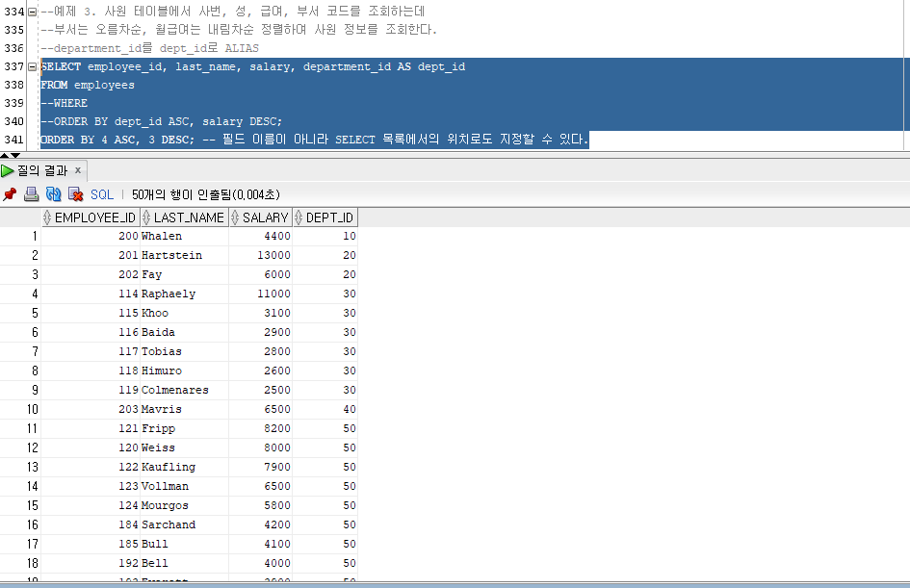The image size is (910, 588).
Task: Click the 50개의 행이 인출됨 status text
Action: (206, 194)
